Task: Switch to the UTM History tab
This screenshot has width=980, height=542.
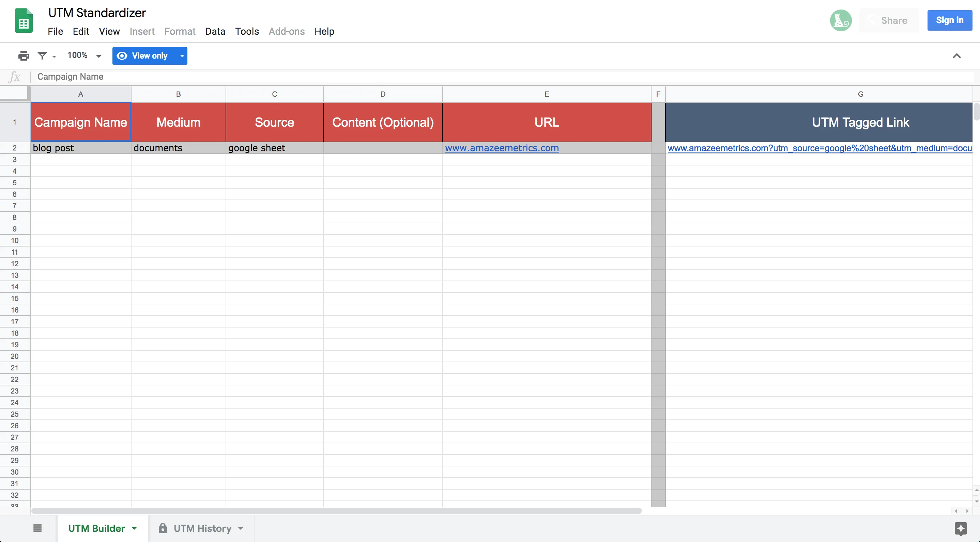Action: (202, 528)
